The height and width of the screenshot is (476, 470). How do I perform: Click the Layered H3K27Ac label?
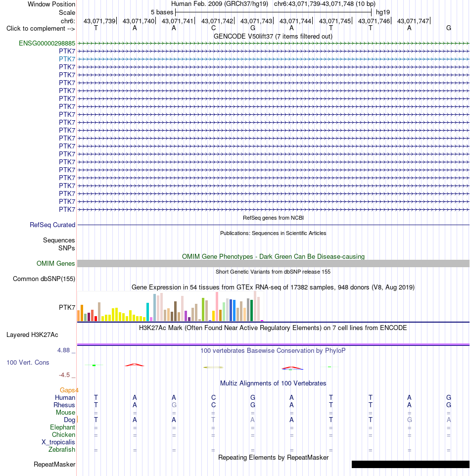pos(32,335)
